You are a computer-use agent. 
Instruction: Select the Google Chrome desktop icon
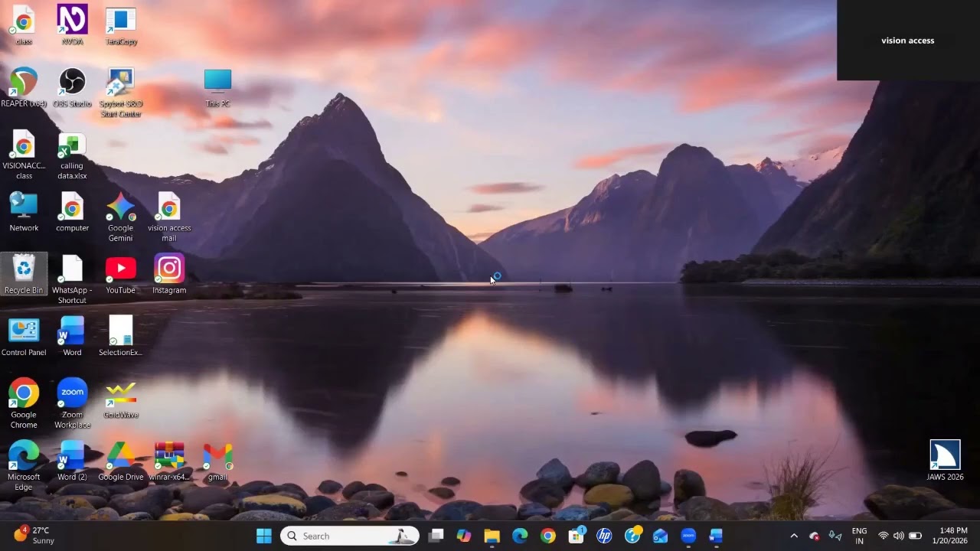(x=24, y=403)
